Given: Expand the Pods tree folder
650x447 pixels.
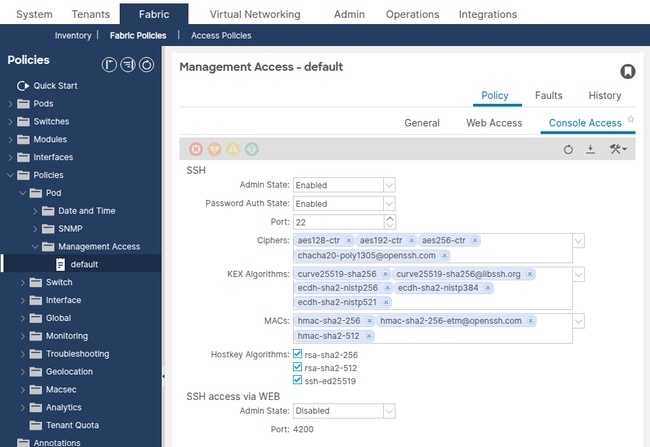Looking at the screenshot, I should [10, 104].
